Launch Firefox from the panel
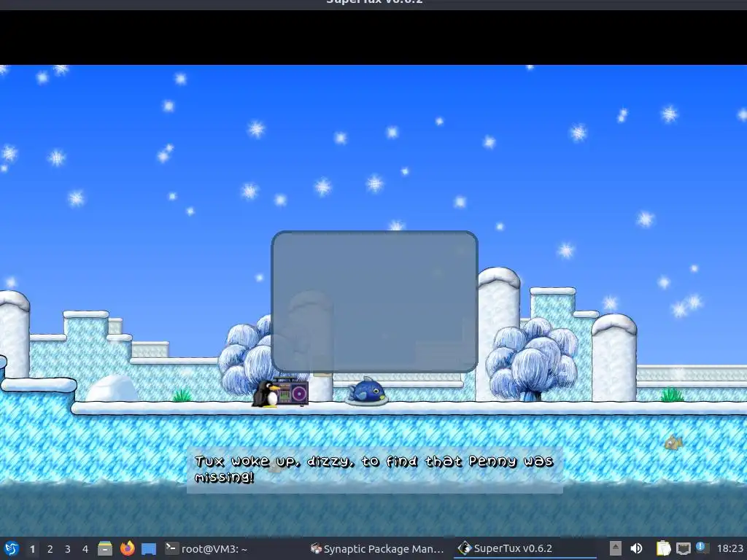The height and width of the screenshot is (560, 747). [127, 548]
